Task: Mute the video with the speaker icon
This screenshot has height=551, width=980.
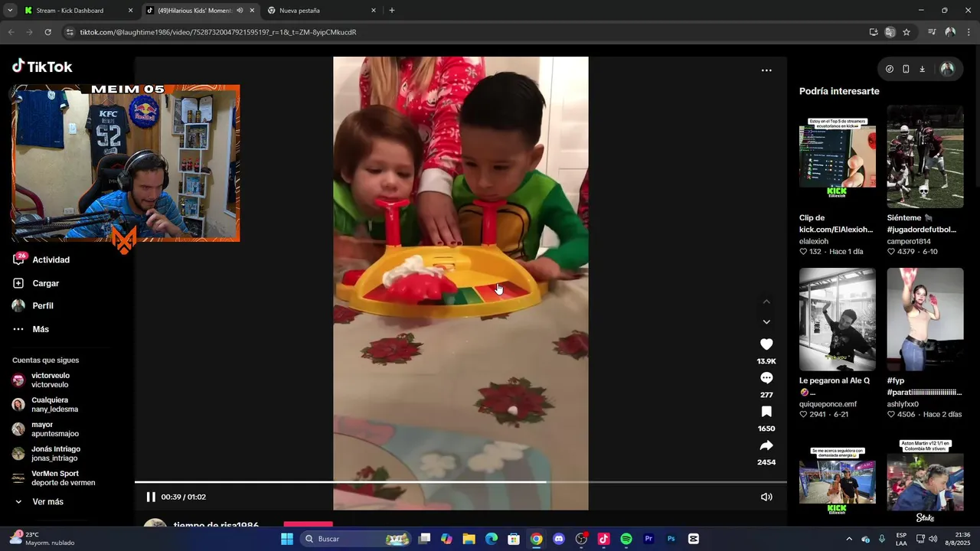Action: point(766,497)
